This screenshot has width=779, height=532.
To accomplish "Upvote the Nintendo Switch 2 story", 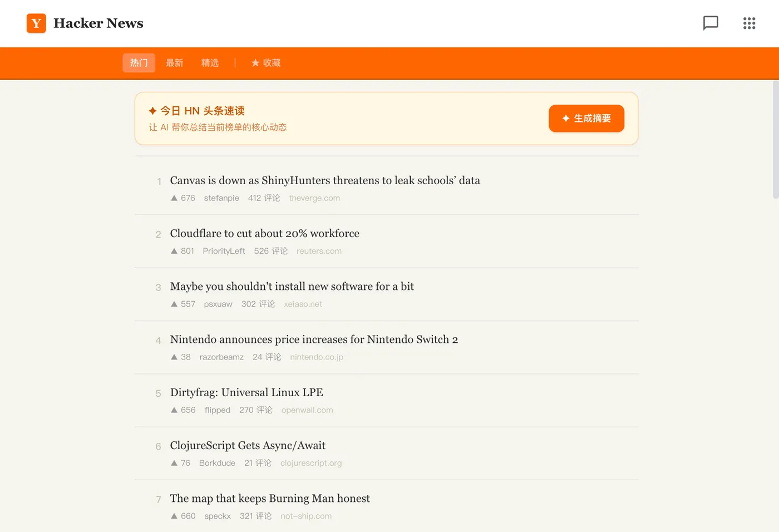I will point(174,357).
